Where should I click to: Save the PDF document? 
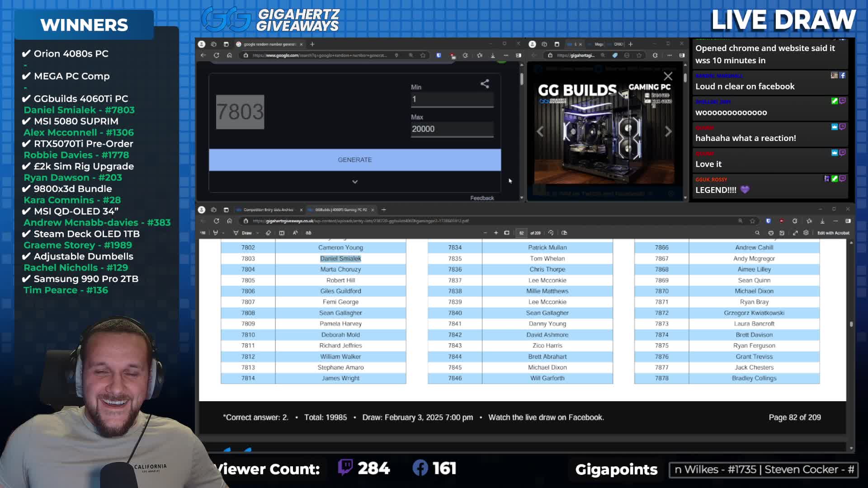coord(782,233)
